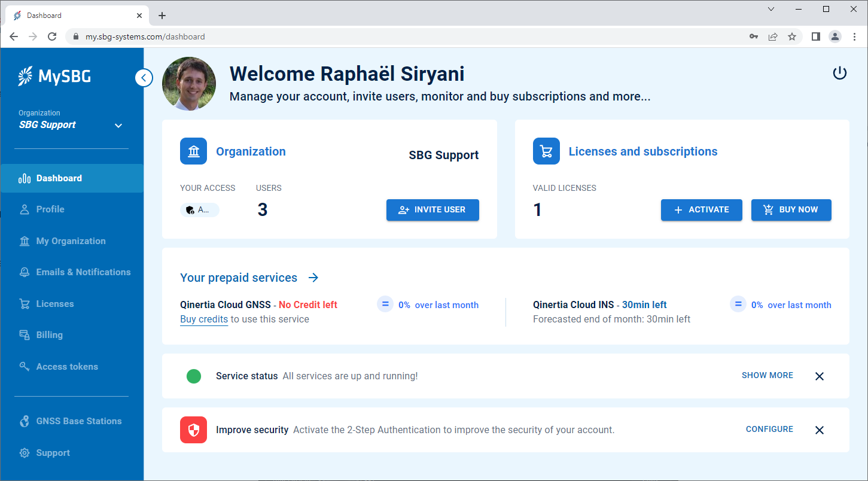
Task: Open the prepaid services arrow
Action: (x=313, y=278)
